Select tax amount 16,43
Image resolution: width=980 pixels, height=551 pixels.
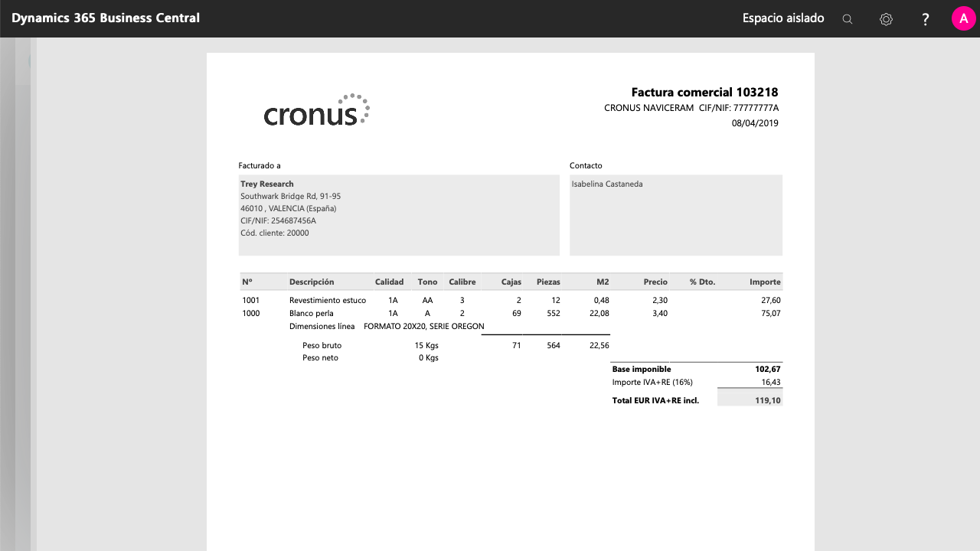pos(771,382)
